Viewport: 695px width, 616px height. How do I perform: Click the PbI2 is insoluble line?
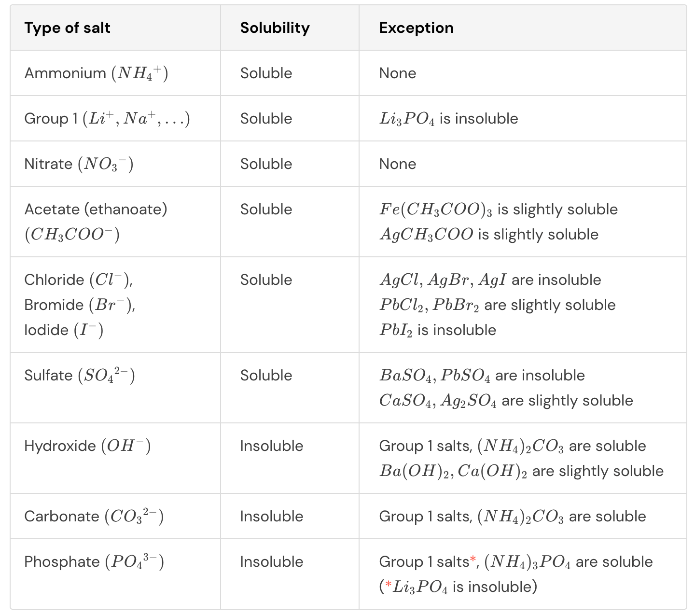[x=437, y=330]
